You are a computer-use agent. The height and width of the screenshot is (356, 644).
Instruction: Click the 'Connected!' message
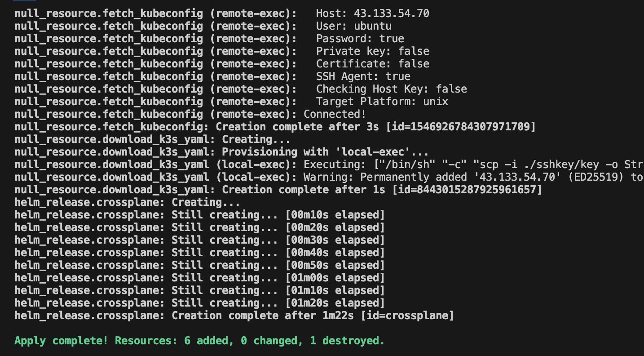[x=335, y=114]
